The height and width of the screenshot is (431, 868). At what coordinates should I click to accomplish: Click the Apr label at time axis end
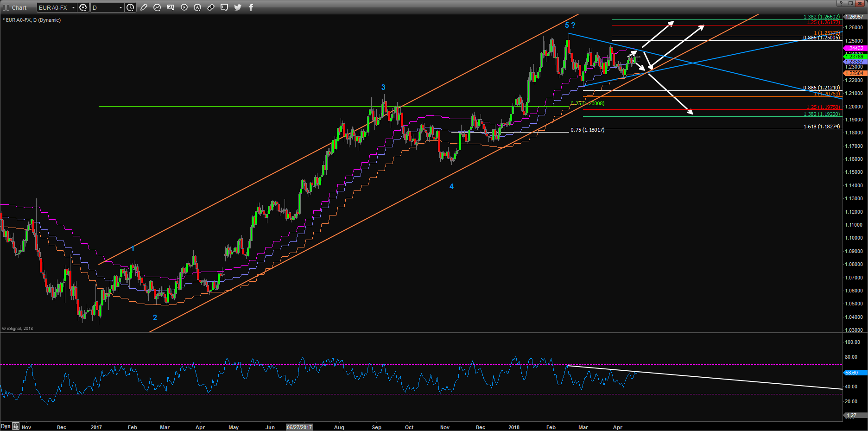coord(618,427)
